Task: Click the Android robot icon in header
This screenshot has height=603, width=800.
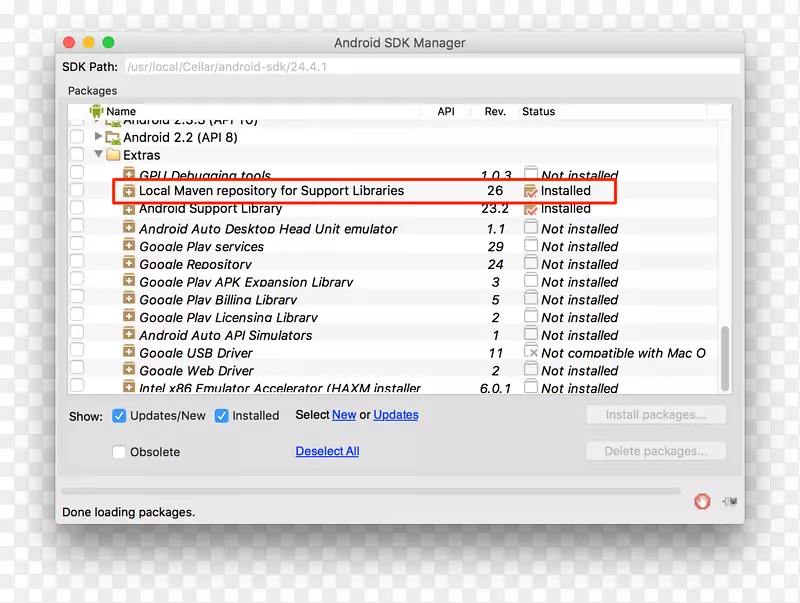Action: pos(96,112)
